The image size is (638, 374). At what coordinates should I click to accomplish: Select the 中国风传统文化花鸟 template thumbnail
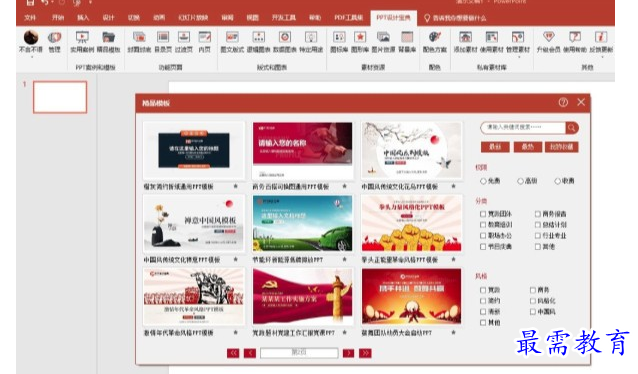click(411, 150)
